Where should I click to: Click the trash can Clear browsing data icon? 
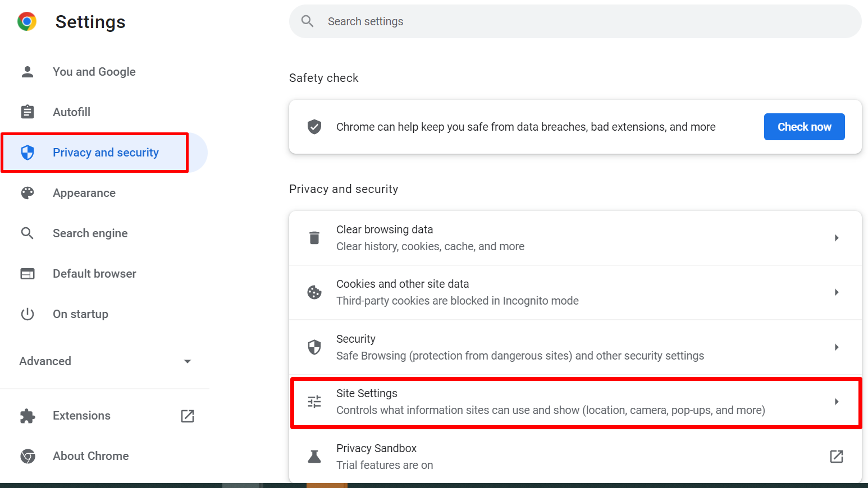click(314, 238)
